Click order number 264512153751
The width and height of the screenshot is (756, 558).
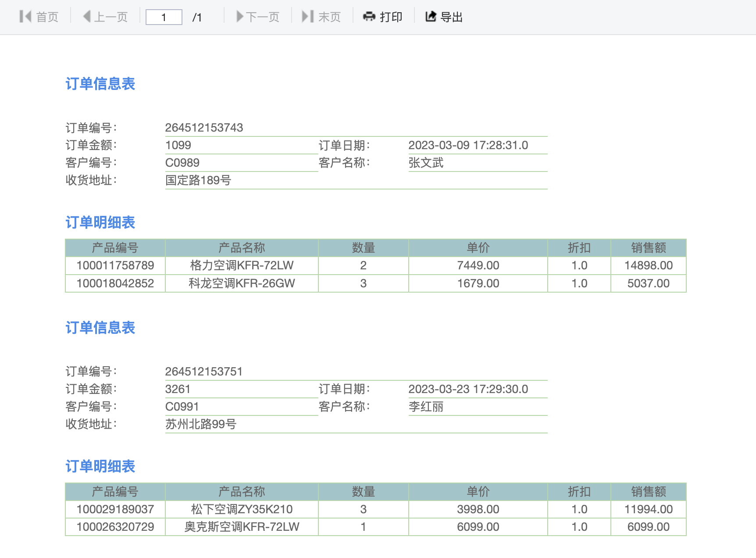(x=203, y=372)
